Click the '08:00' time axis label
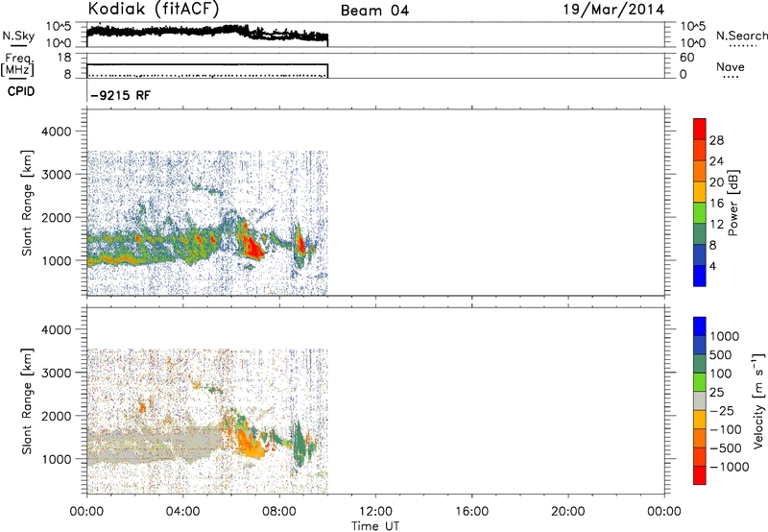 [x=279, y=512]
